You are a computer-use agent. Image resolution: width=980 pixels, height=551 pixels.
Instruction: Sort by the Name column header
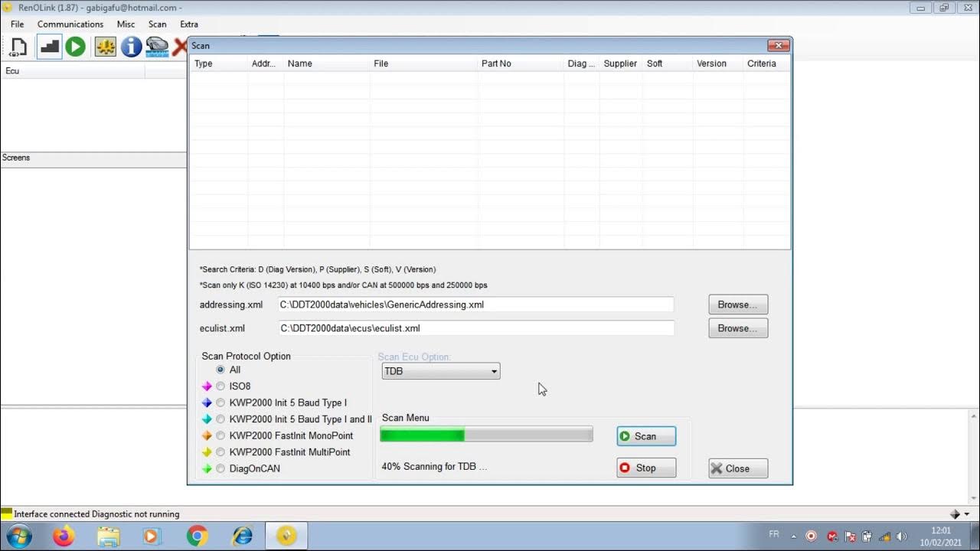click(326, 64)
